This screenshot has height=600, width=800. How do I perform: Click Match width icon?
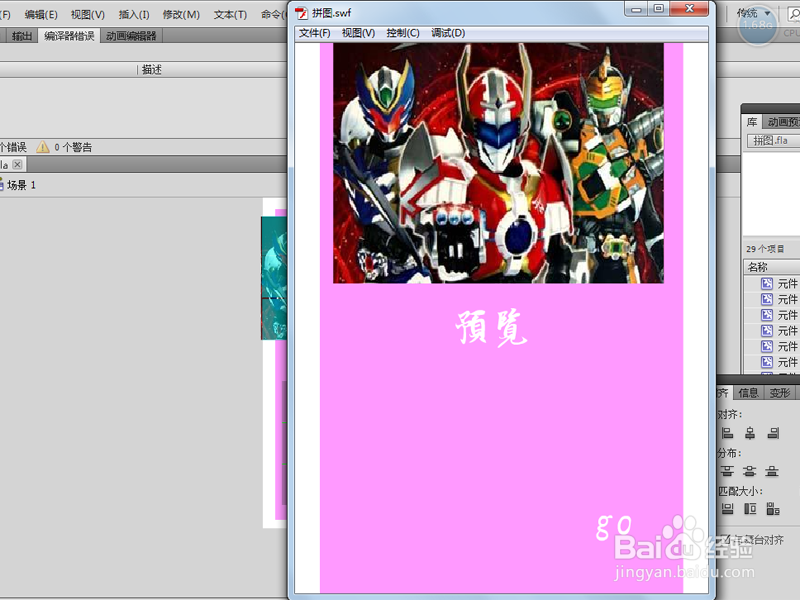(728, 508)
